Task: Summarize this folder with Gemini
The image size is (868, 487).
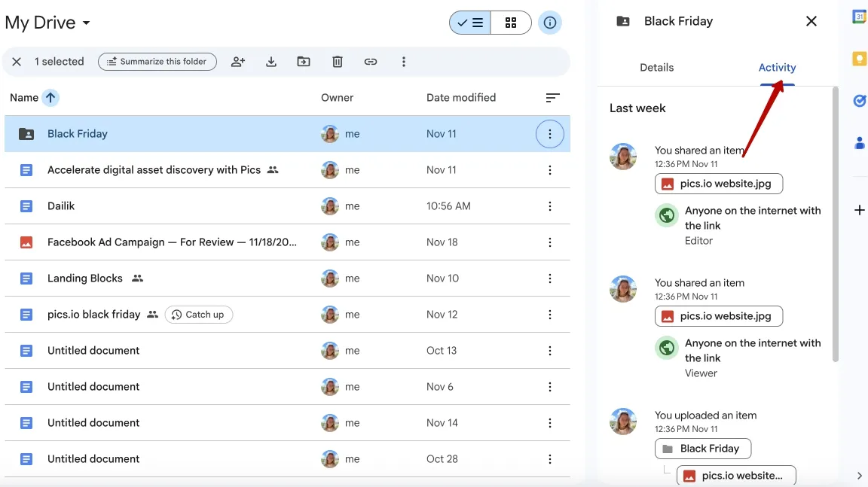Action: (157, 61)
